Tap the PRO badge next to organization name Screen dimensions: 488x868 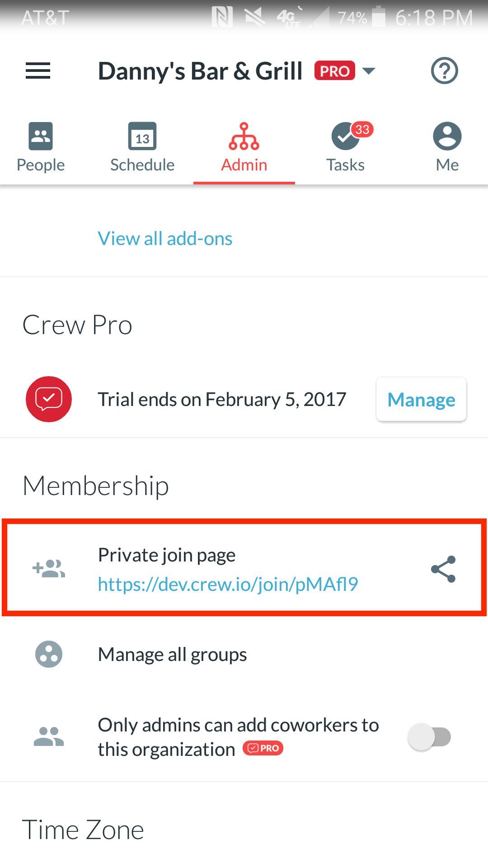point(335,71)
